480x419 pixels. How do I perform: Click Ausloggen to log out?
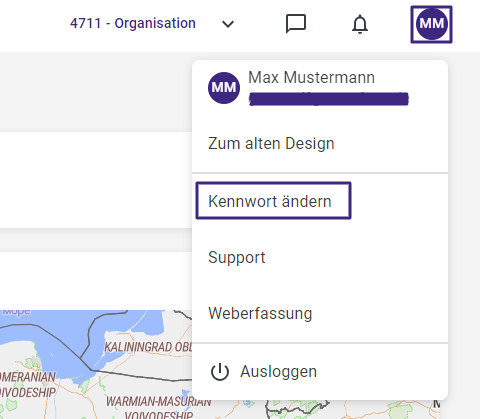point(278,372)
